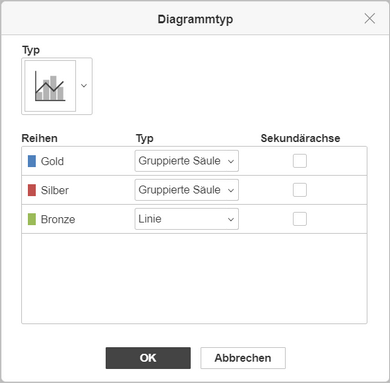Image resolution: width=390 pixels, height=383 pixels.
Task: Enable Sekundärachse checkbox for Silber
Action: point(300,190)
